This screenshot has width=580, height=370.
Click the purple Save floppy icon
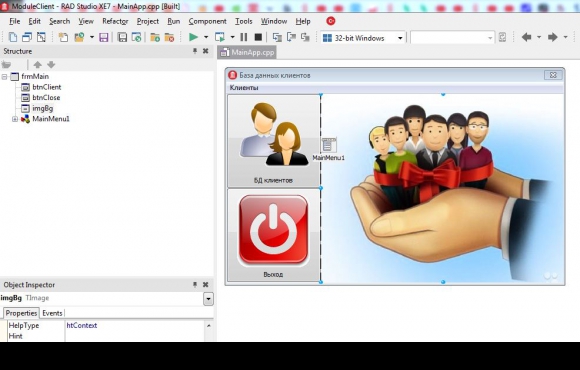(x=104, y=37)
